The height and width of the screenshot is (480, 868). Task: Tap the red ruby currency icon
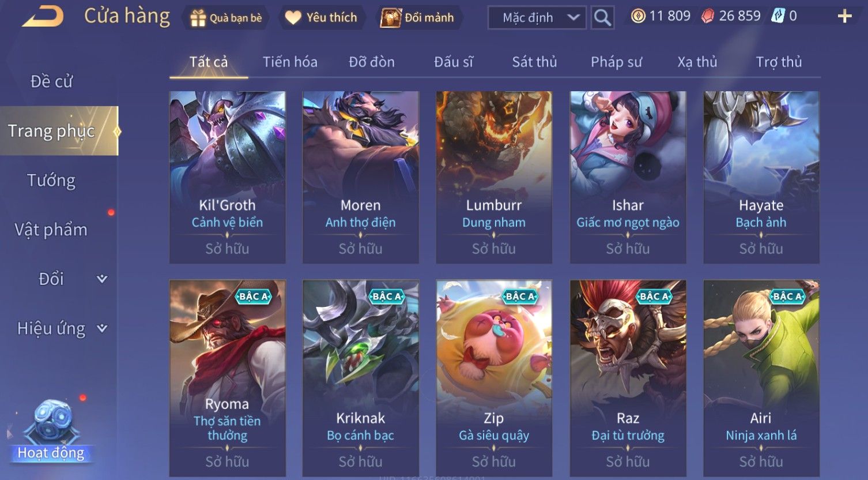point(707,16)
